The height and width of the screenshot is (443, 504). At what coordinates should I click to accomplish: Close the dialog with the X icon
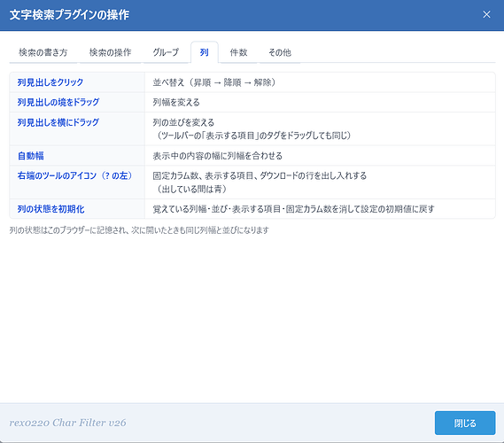486,14
